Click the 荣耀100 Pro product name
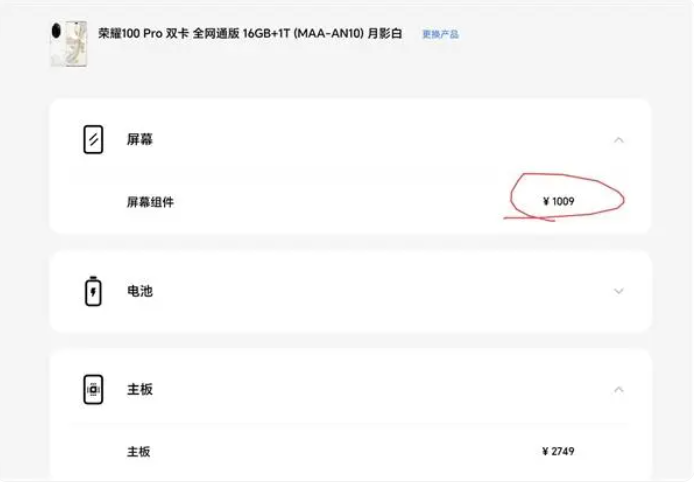The image size is (694, 483). point(130,33)
